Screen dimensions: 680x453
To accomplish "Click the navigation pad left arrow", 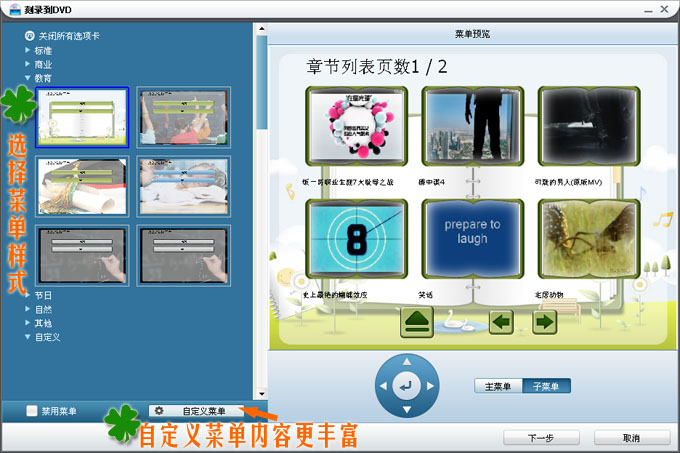I will (x=383, y=386).
